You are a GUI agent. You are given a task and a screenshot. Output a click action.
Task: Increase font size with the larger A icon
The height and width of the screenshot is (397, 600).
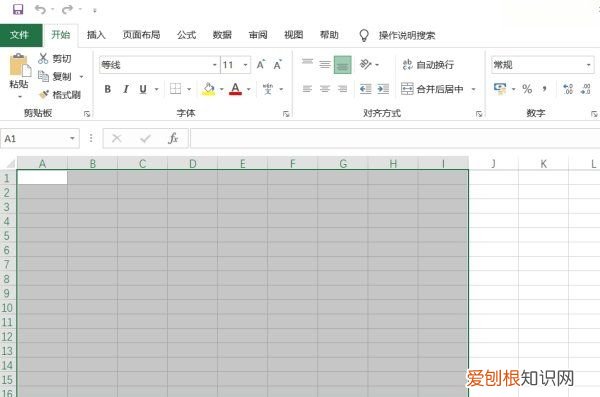[x=261, y=64]
